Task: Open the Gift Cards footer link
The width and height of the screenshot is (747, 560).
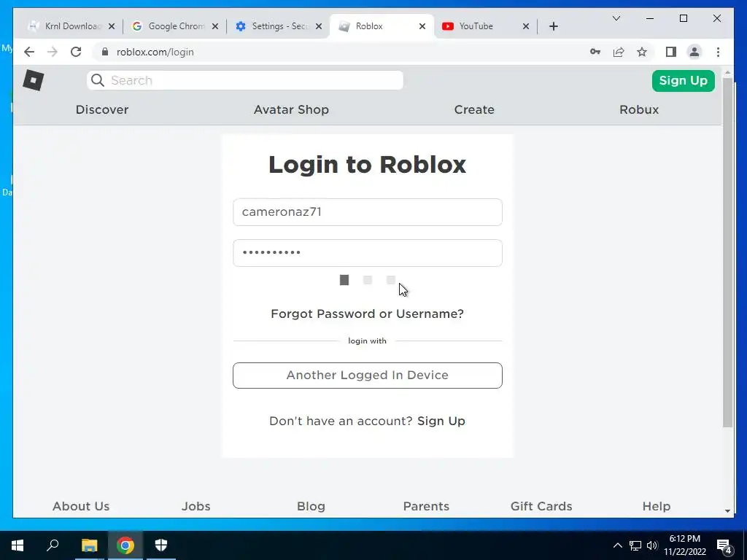Action: click(x=541, y=506)
